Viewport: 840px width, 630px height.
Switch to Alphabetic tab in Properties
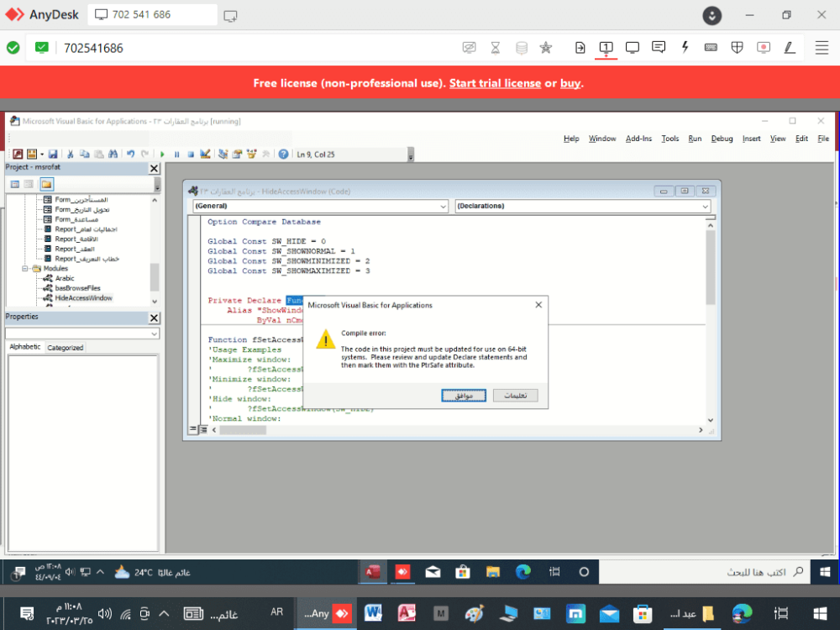[x=25, y=347]
